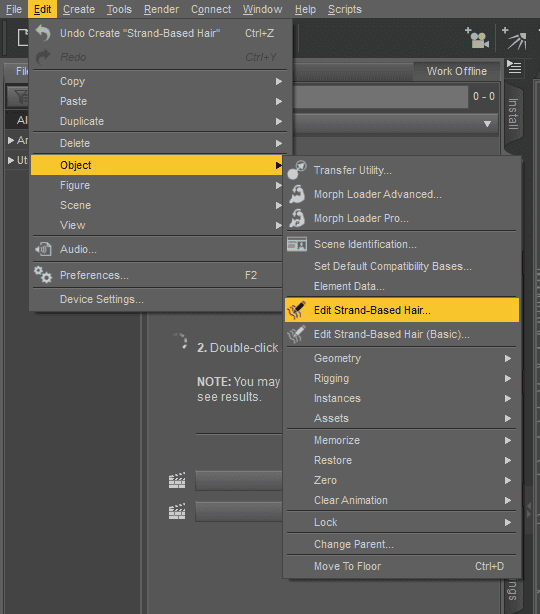Expand the Paste submenu

(159, 101)
